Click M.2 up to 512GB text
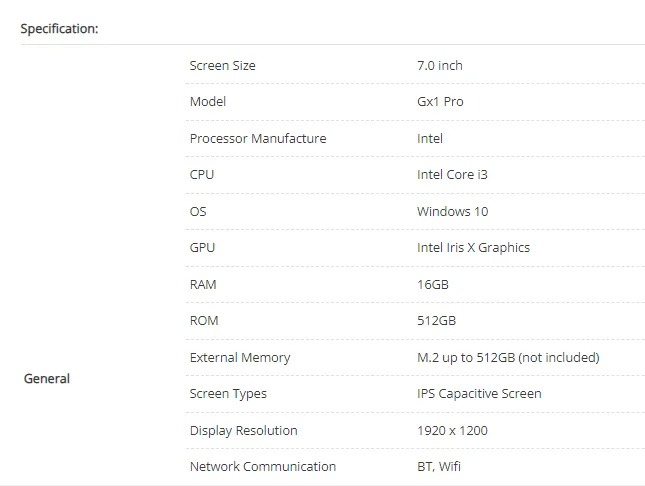 (x=466, y=358)
